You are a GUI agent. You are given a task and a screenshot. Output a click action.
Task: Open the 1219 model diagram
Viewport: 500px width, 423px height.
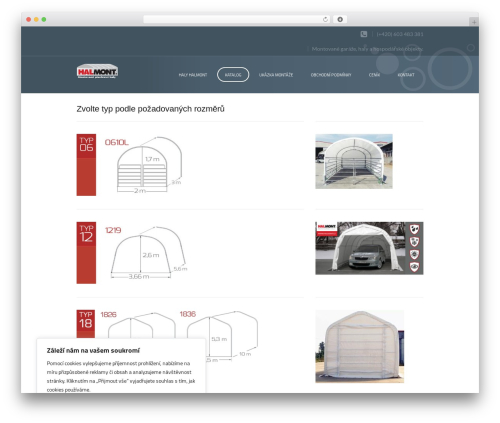click(147, 253)
